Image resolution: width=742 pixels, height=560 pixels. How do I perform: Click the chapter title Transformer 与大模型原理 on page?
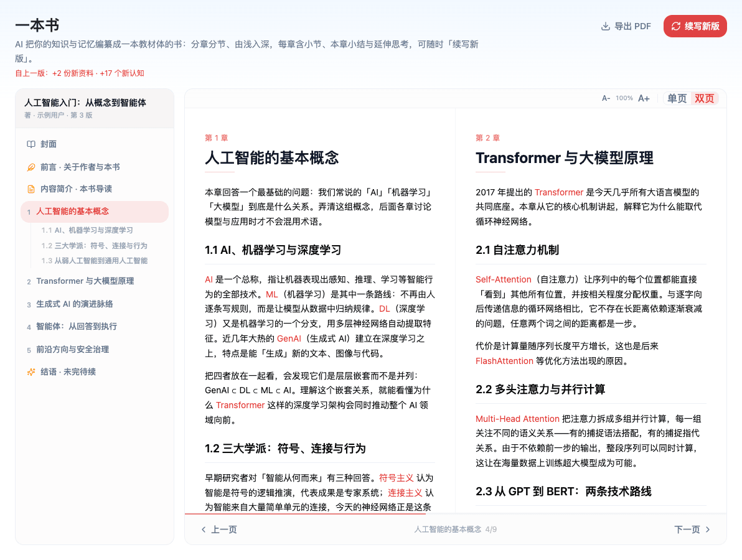click(x=565, y=158)
